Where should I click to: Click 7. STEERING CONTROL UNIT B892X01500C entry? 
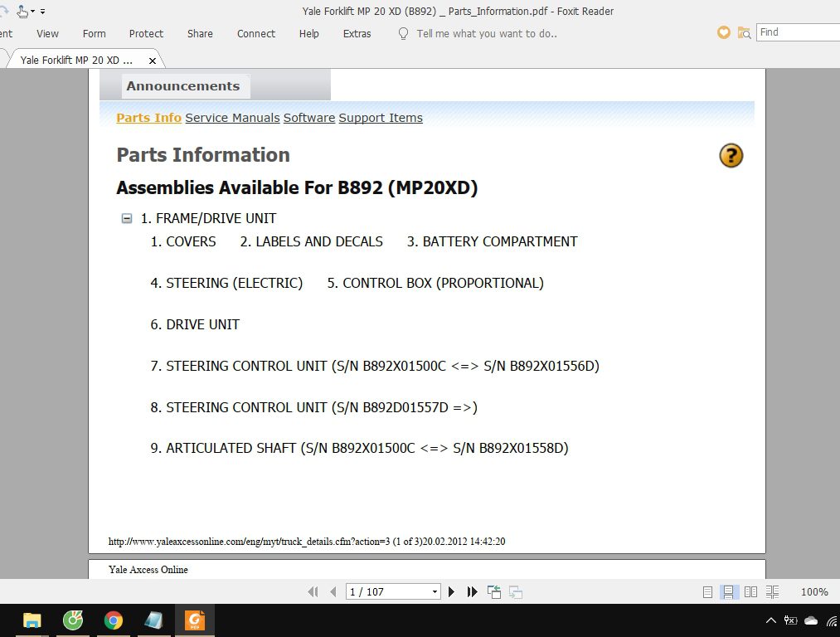point(375,366)
